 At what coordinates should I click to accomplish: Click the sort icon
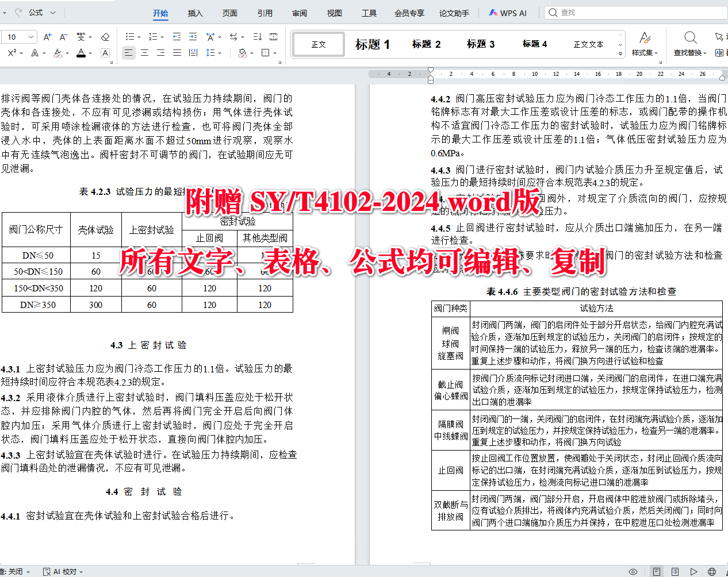click(257, 37)
